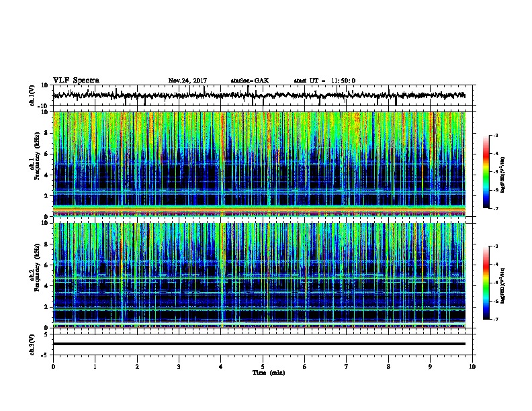Click the "-5" tick on ch.3(V) axis
Viewport: 532px width, 411px height.
(46, 355)
